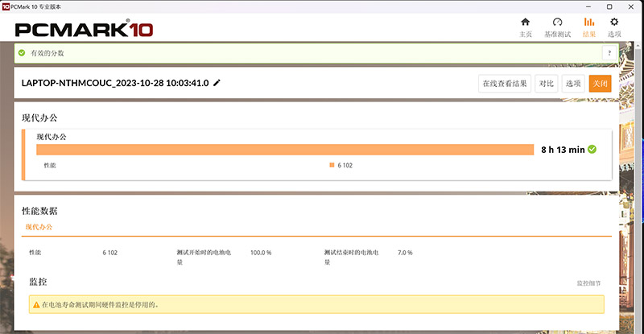
Task: Minimize the PCMark 10 window
Action: [588, 6]
